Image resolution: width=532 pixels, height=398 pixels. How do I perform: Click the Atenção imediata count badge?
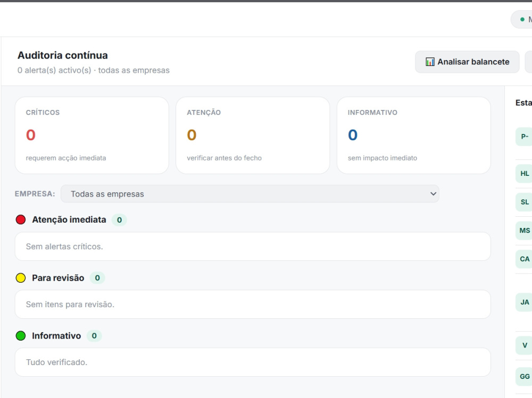(x=119, y=220)
